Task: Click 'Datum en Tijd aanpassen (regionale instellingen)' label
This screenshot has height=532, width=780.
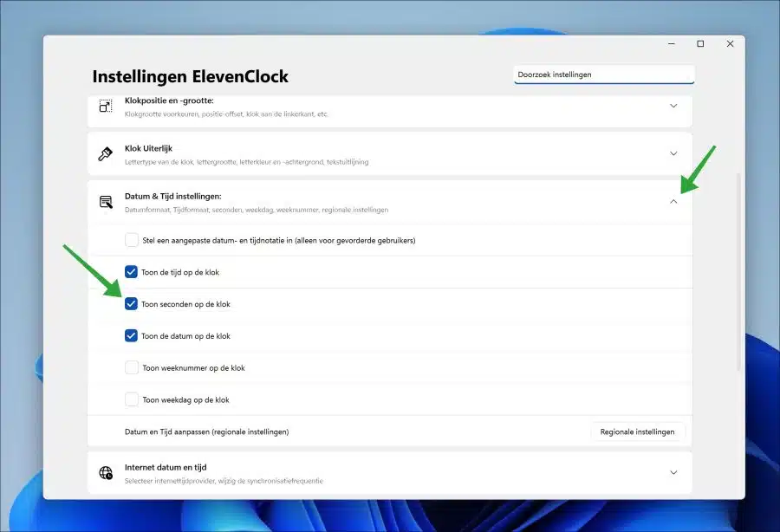Action: tap(207, 431)
